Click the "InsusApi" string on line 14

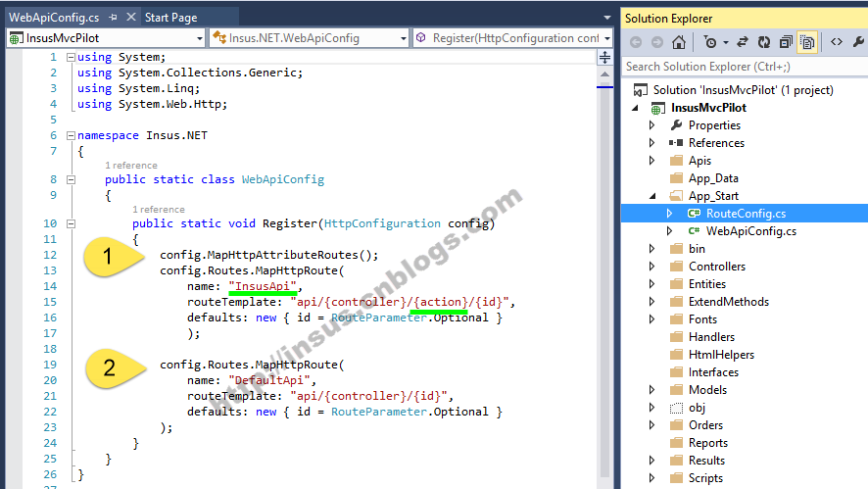pyautogui.click(x=263, y=286)
